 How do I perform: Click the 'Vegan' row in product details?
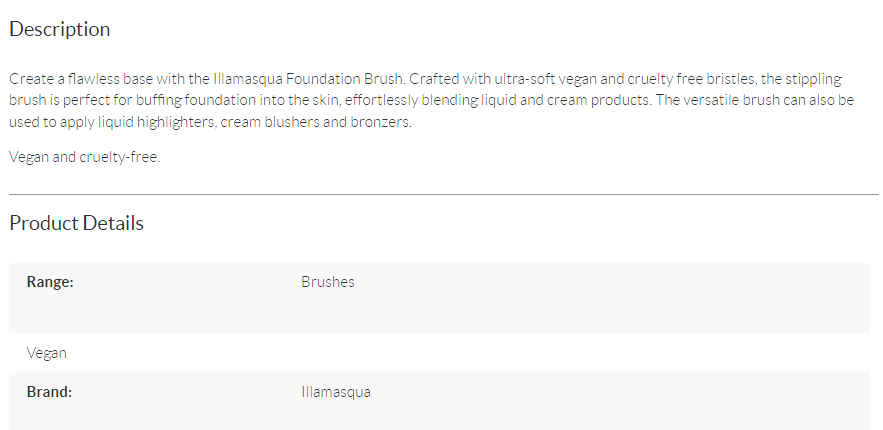pos(47,353)
